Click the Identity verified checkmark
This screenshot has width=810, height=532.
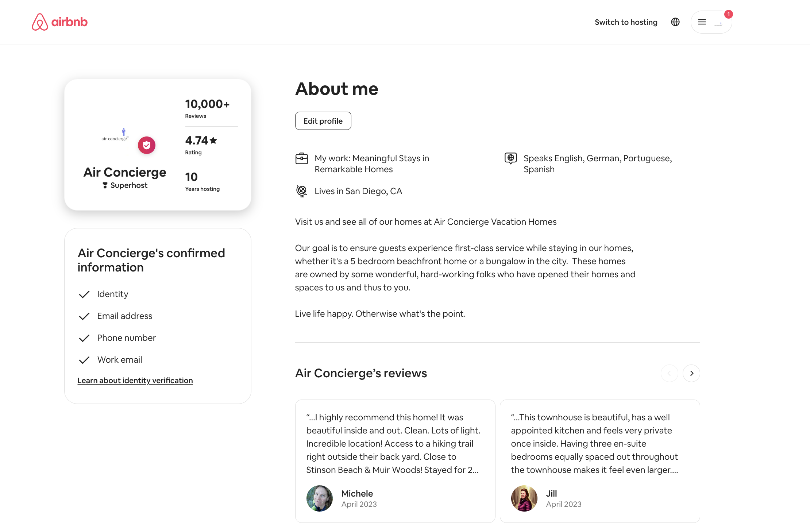pyautogui.click(x=84, y=294)
